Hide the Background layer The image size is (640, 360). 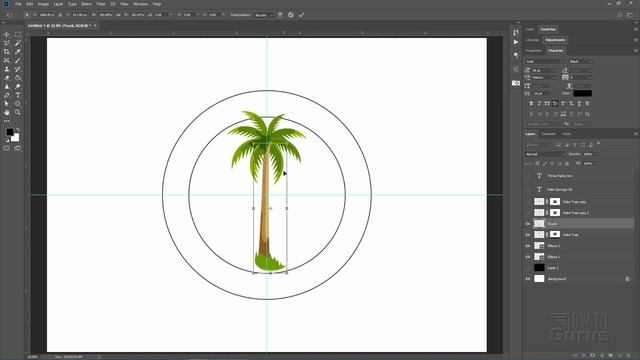[x=527, y=279]
